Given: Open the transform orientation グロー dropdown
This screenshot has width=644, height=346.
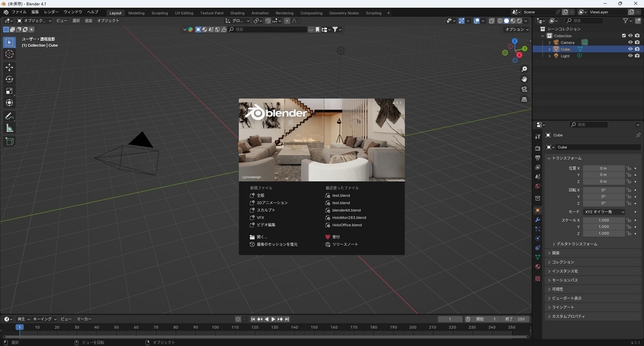Looking at the screenshot, I should pos(237,21).
